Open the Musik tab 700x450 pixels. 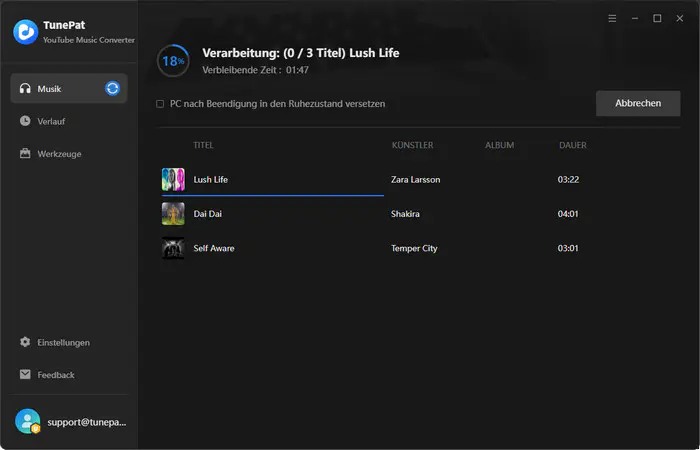point(69,88)
